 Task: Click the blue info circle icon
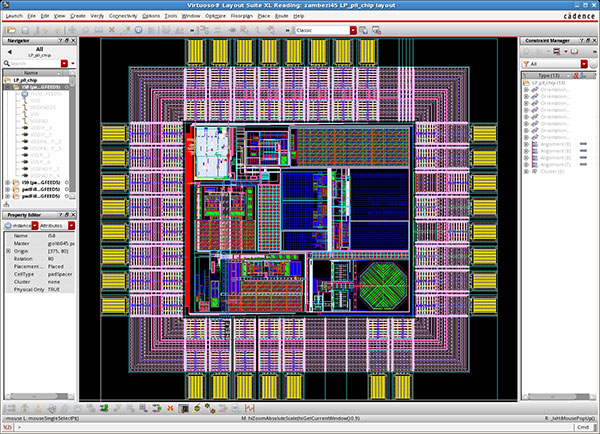click(x=139, y=30)
